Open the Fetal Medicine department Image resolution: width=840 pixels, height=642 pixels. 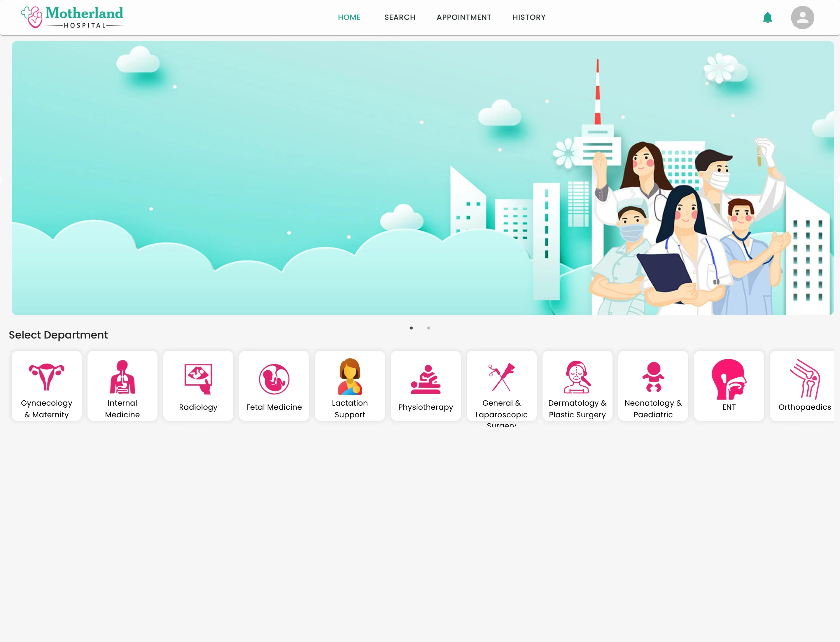coord(274,385)
